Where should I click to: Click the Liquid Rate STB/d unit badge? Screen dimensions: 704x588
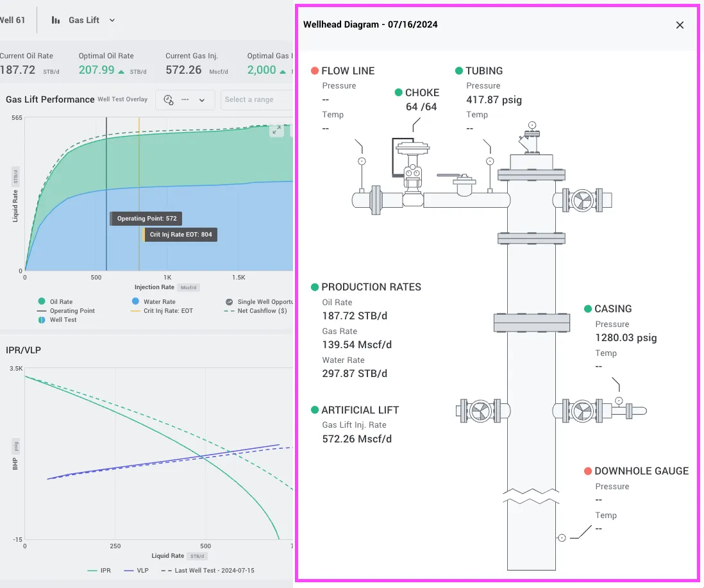click(197, 556)
